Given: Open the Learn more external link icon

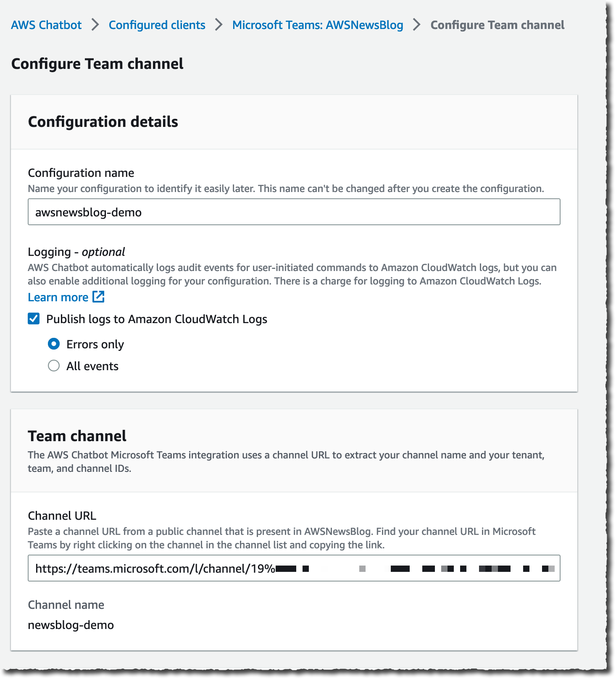Looking at the screenshot, I should click(98, 297).
